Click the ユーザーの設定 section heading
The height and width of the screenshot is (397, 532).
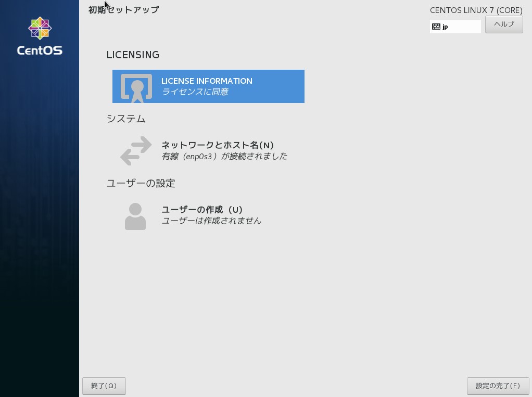141,183
